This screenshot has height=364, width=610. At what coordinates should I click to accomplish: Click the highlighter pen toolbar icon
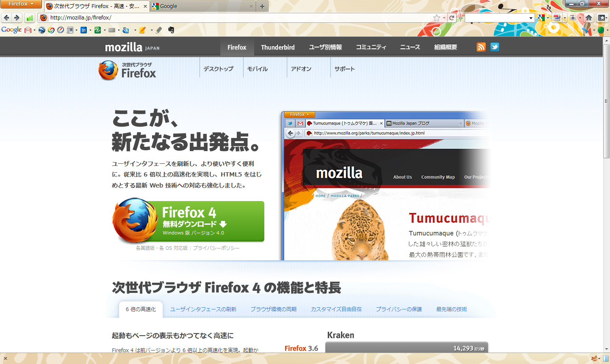[159, 30]
